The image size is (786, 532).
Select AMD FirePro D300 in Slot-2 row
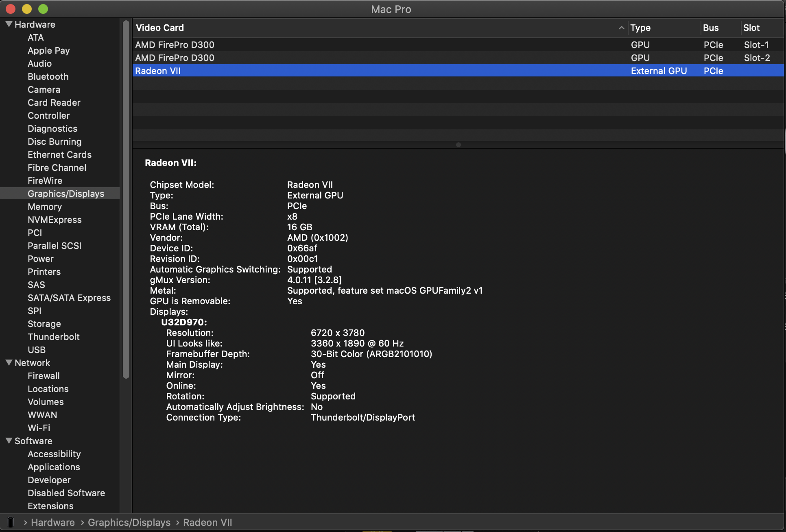point(458,58)
